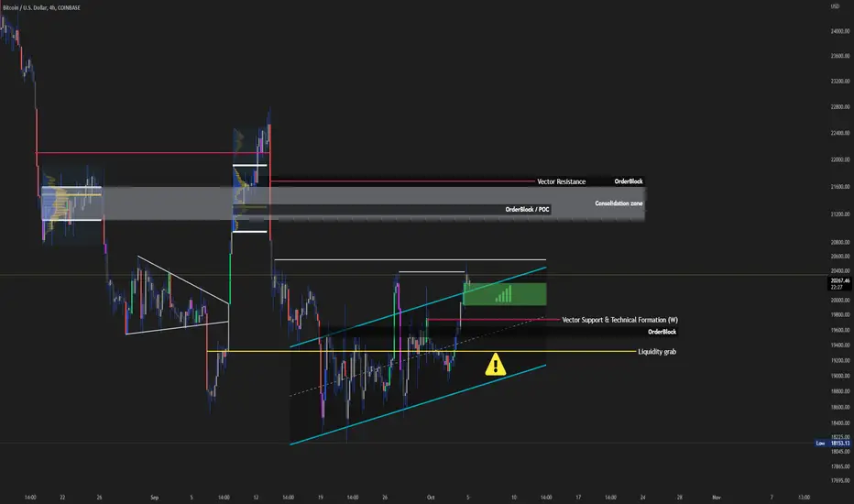The image size is (854, 504).
Task: Click the 18800.00 price axis label
Action: [840, 390]
